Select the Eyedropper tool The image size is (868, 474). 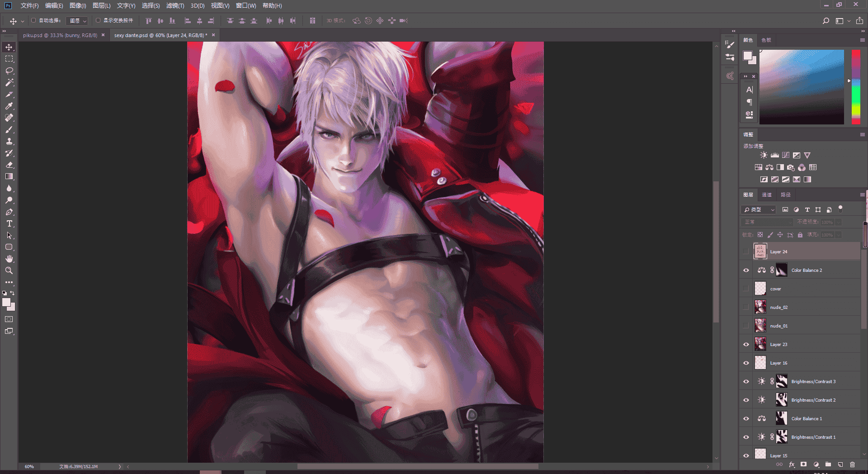(x=9, y=106)
